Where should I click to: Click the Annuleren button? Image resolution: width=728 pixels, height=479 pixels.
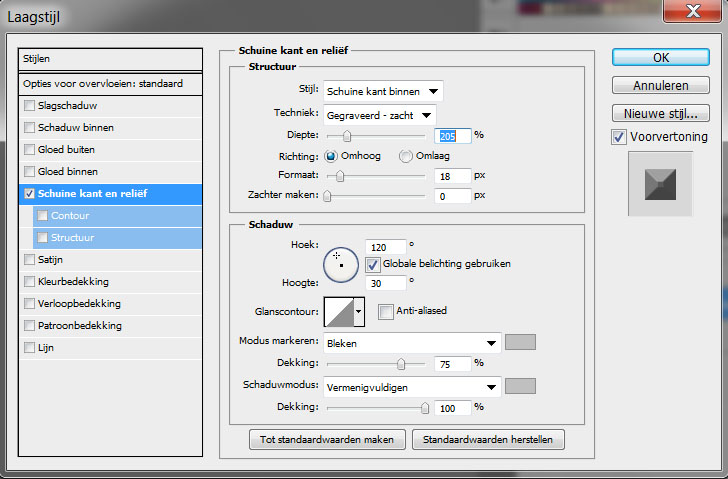pyautogui.click(x=661, y=85)
